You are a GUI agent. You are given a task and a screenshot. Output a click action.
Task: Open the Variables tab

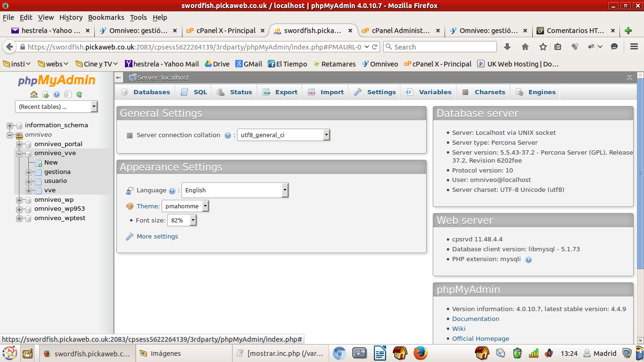point(429,92)
